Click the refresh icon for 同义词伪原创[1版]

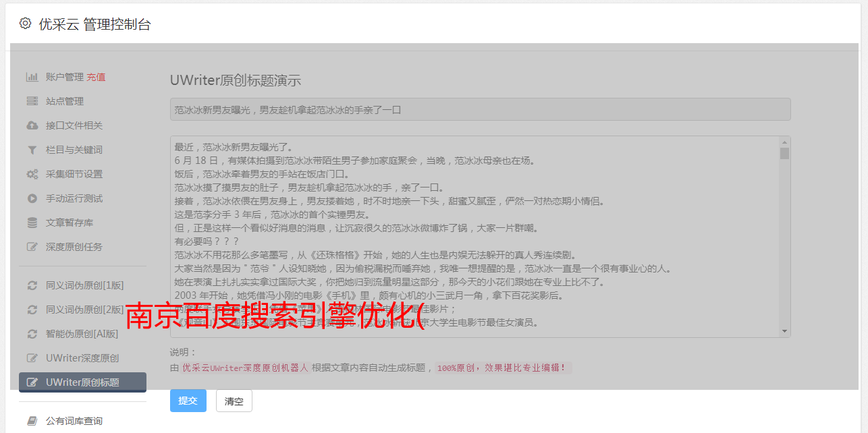click(32, 285)
